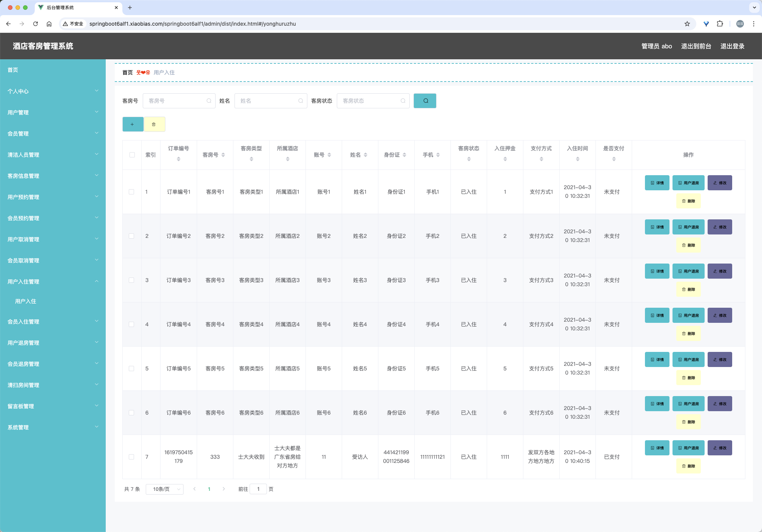
Task: Click 用户退房 on row 3
Action: [x=688, y=271]
